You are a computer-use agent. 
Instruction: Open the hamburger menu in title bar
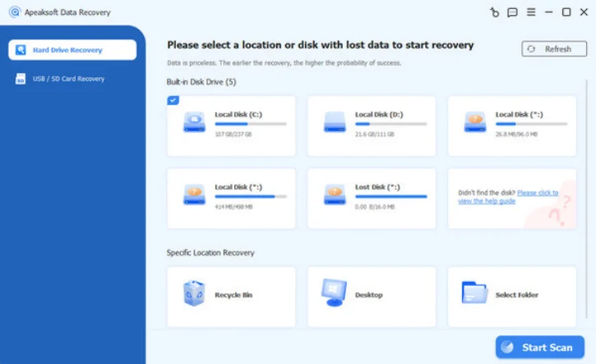(x=530, y=12)
